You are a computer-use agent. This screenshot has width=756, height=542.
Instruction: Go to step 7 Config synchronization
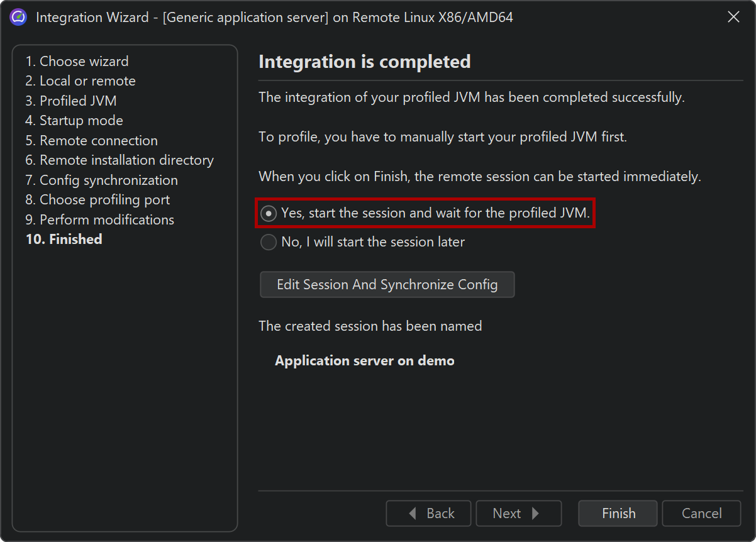coord(102,180)
